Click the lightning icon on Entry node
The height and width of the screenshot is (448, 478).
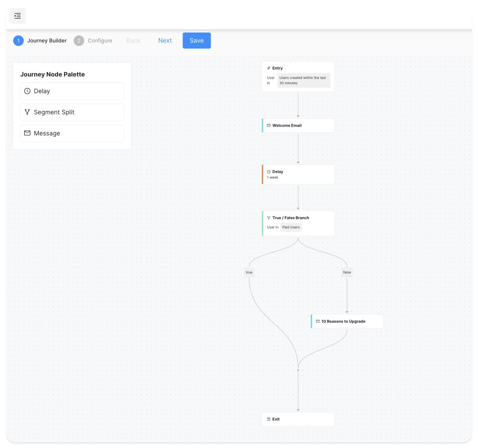point(269,68)
